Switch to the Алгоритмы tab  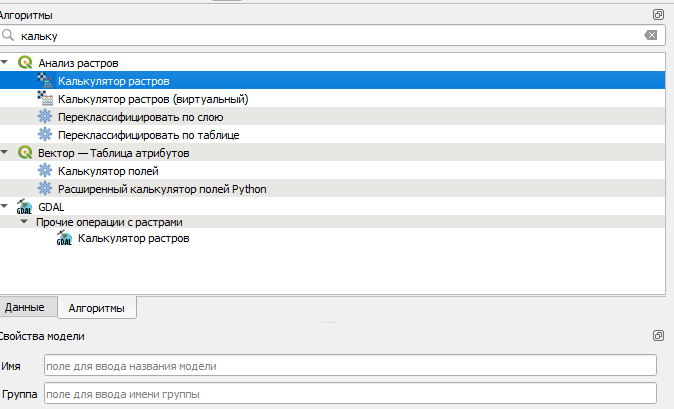coord(97,308)
